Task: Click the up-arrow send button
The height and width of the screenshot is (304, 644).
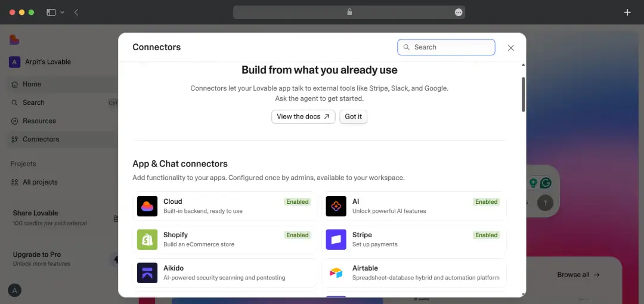Action: click(546, 203)
